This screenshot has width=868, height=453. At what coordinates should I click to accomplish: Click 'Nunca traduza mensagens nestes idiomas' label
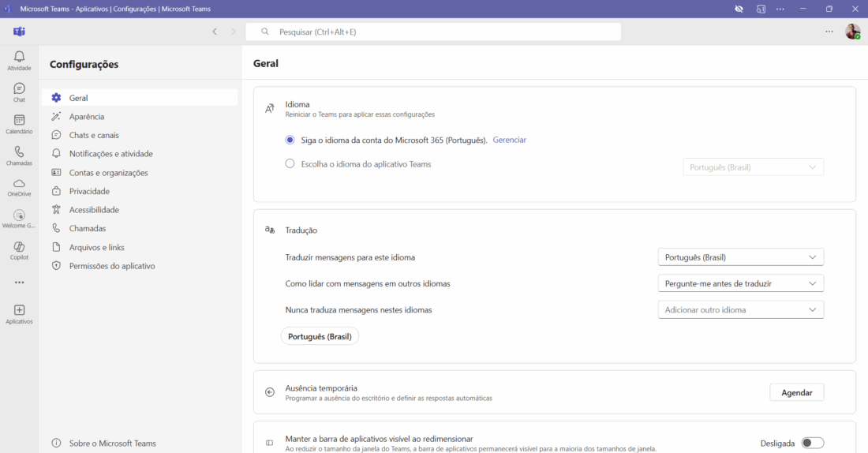coord(359,309)
